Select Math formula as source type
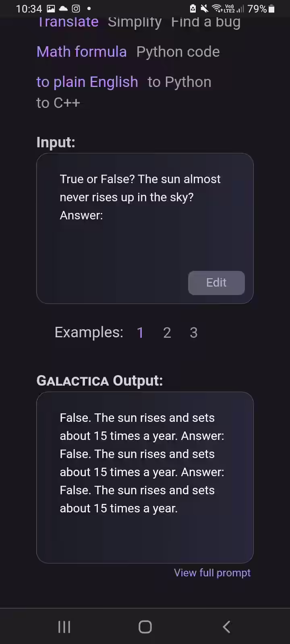The width and height of the screenshot is (290, 644). [x=82, y=52]
